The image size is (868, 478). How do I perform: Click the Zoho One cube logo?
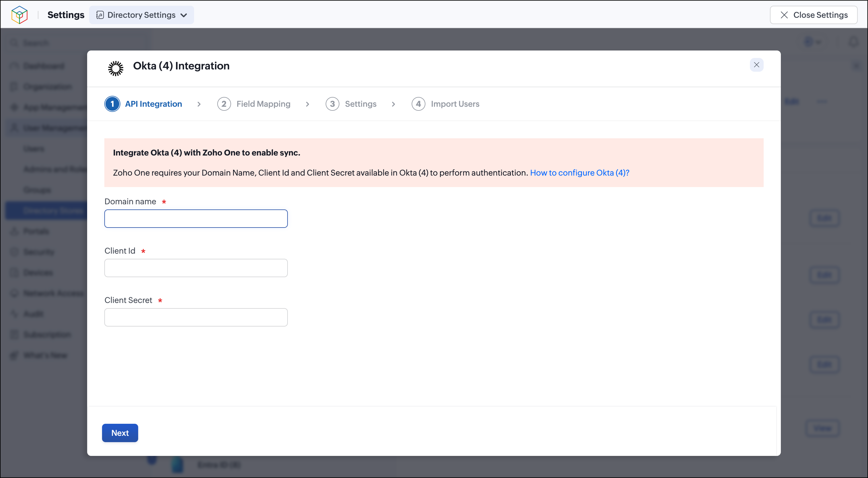click(19, 15)
